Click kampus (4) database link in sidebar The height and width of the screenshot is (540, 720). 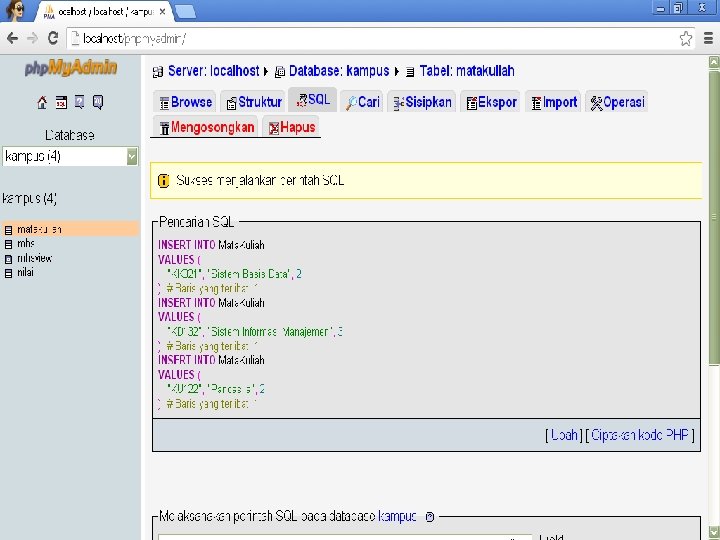click(x=29, y=199)
